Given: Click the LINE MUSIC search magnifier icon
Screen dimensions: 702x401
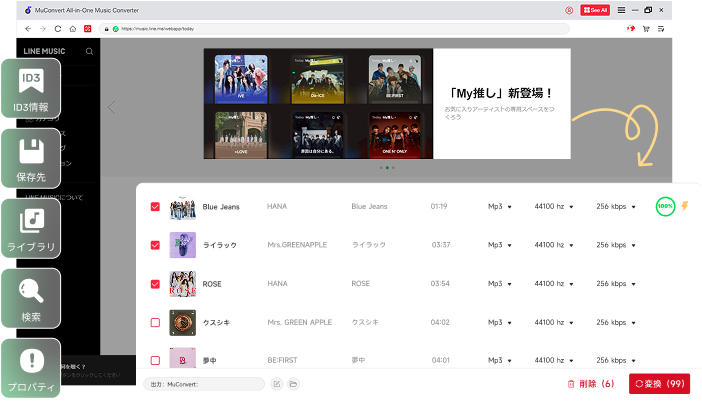Looking at the screenshot, I should [90, 51].
